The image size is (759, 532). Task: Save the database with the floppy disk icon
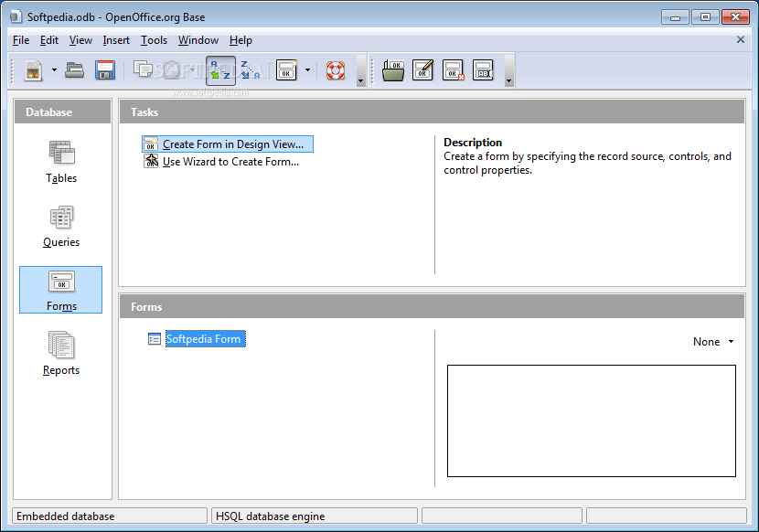coord(105,70)
